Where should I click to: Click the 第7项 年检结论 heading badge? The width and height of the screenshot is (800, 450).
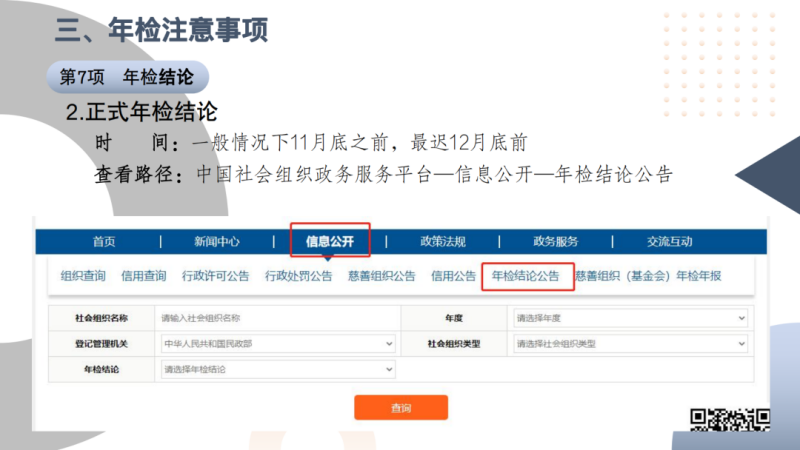tap(128, 77)
